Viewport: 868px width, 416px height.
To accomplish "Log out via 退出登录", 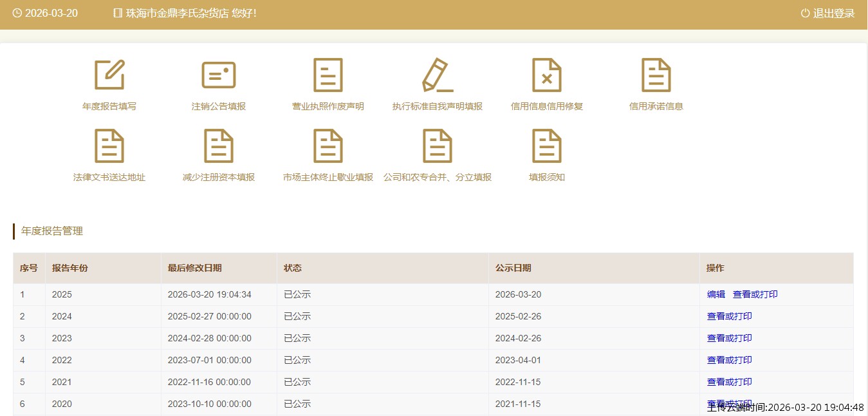I will [x=828, y=14].
